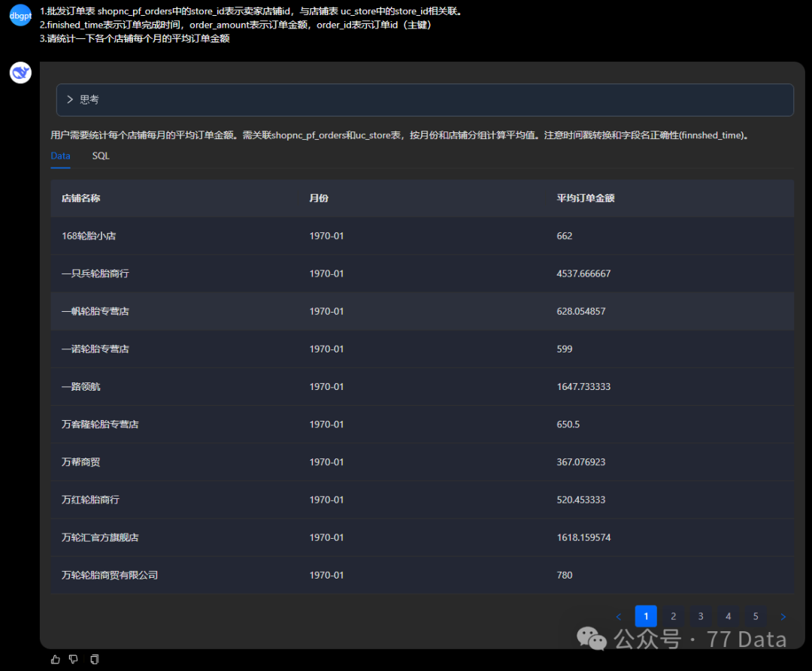Click the dbgpt avatar beside the question
812x671 pixels.
tap(20, 15)
